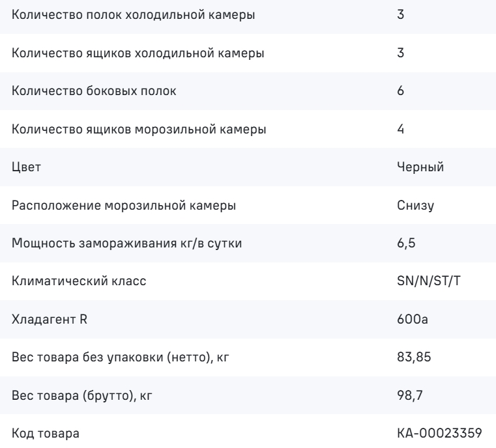The image size is (496, 448).
Task: Click "Вес товара (брутто), кг" label
Action: tap(82, 395)
